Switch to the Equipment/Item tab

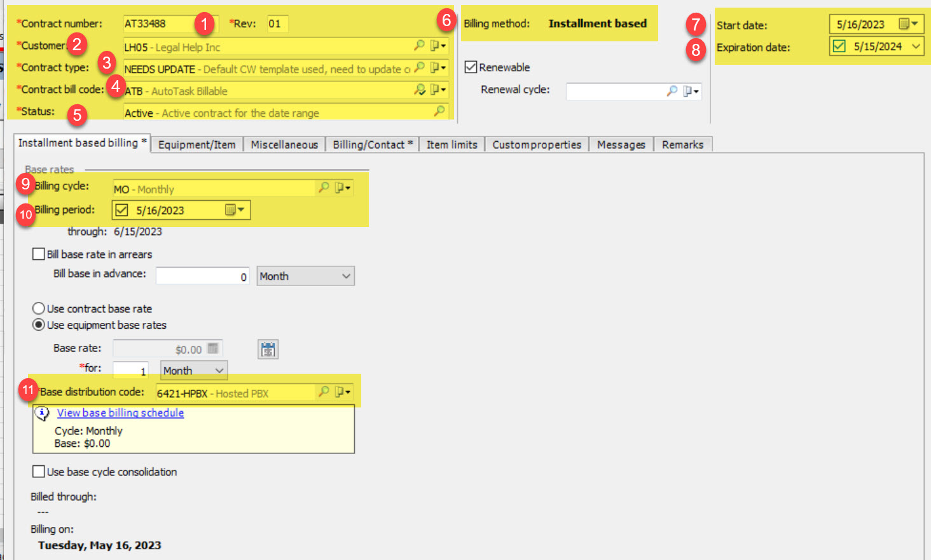[x=197, y=145]
